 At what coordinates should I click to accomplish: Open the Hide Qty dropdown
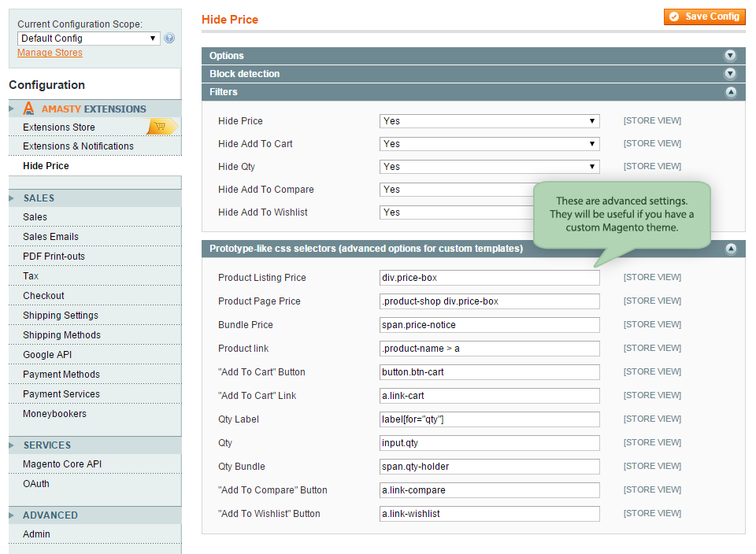pos(489,167)
